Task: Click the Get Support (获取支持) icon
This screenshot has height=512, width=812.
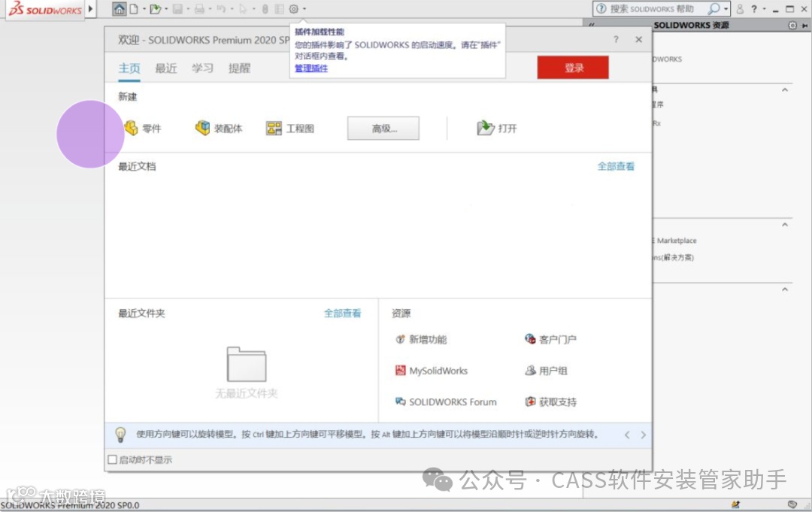Action: (x=530, y=401)
